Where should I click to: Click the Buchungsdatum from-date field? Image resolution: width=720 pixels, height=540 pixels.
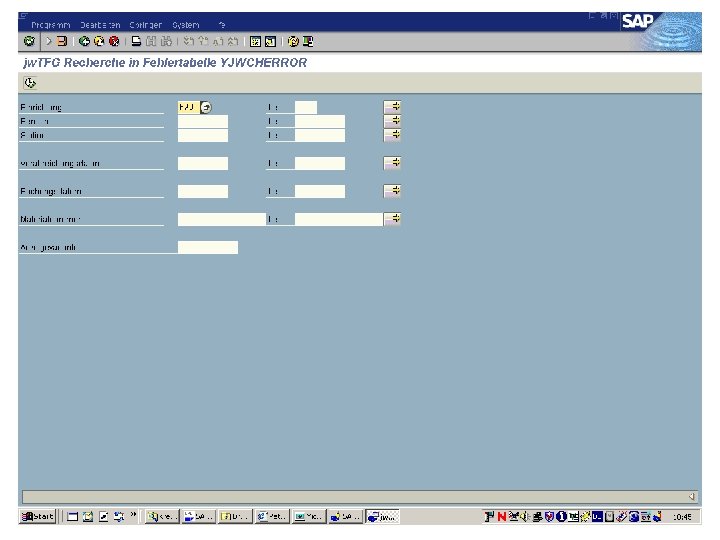pyautogui.click(x=202, y=191)
